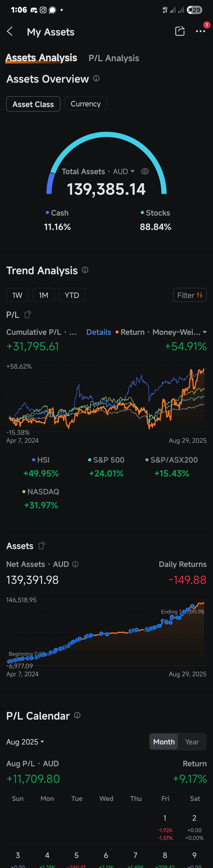This screenshot has height=868, width=213.
Task: Tap info icon next to Trend Analysis
Action: pos(85,270)
